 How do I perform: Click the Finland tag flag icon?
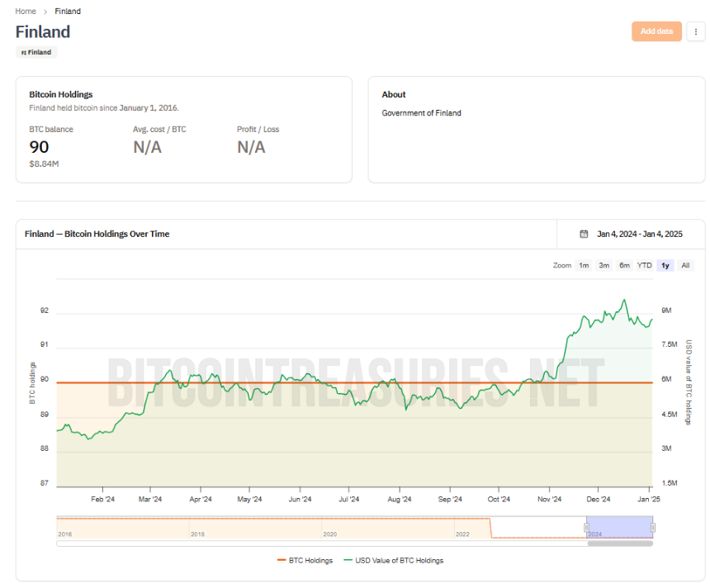click(x=24, y=53)
